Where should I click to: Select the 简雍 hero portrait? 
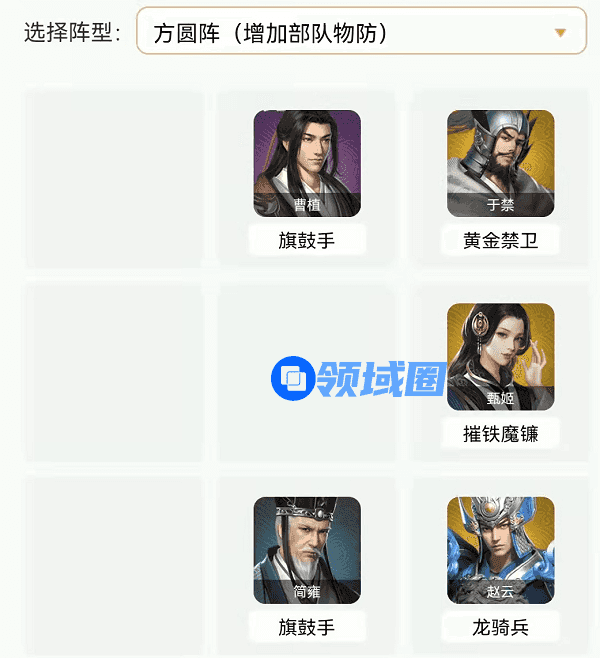pyautogui.click(x=307, y=550)
